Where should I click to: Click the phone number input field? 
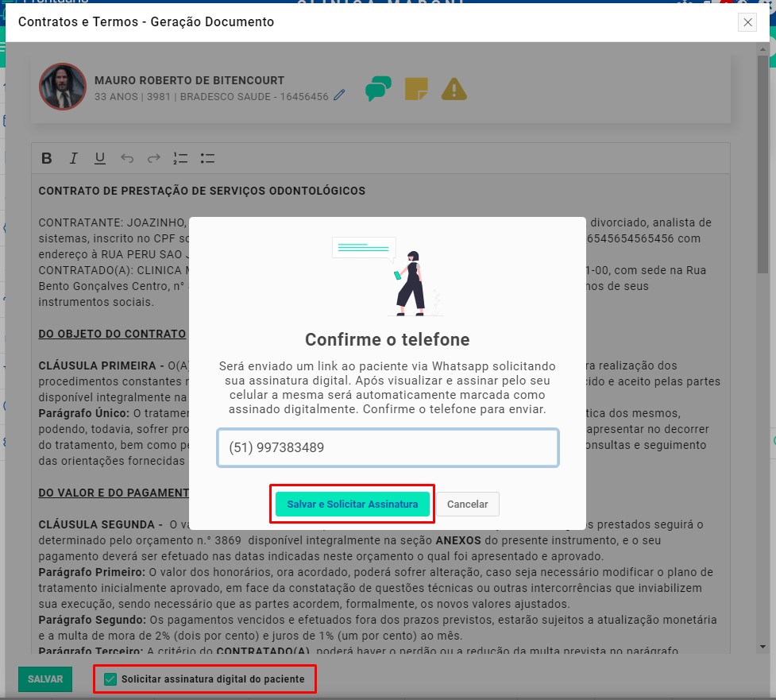pos(388,448)
